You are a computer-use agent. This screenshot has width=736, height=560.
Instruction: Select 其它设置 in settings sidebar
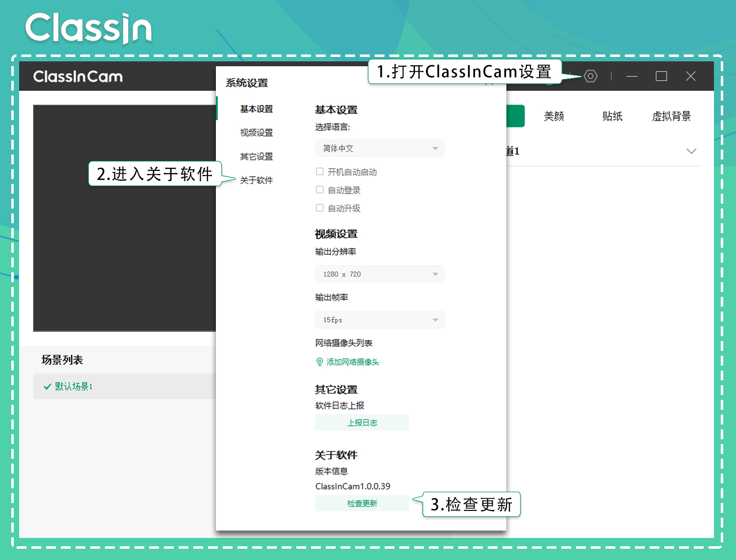(256, 157)
